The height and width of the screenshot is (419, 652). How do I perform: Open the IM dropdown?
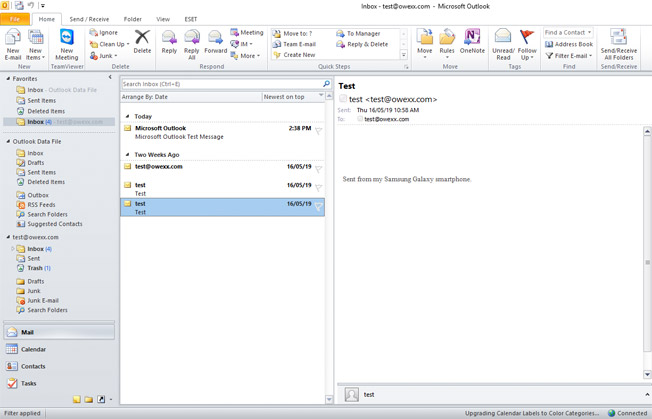coord(242,44)
